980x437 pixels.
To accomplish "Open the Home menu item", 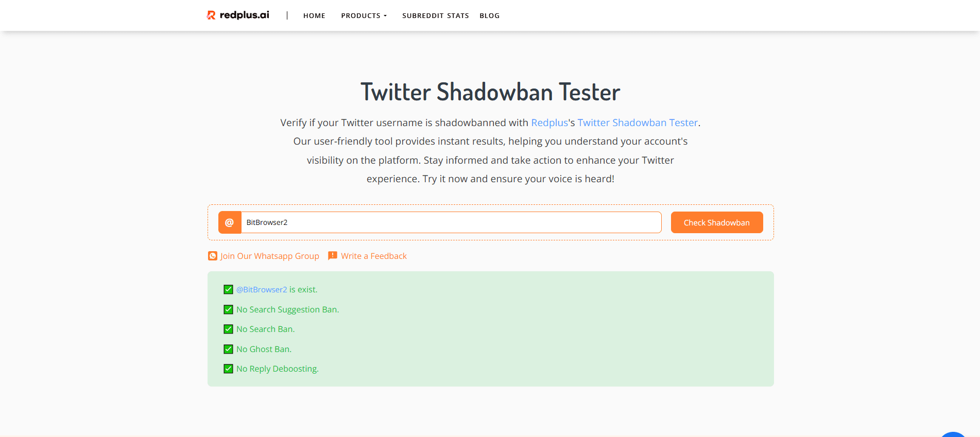I will point(314,16).
